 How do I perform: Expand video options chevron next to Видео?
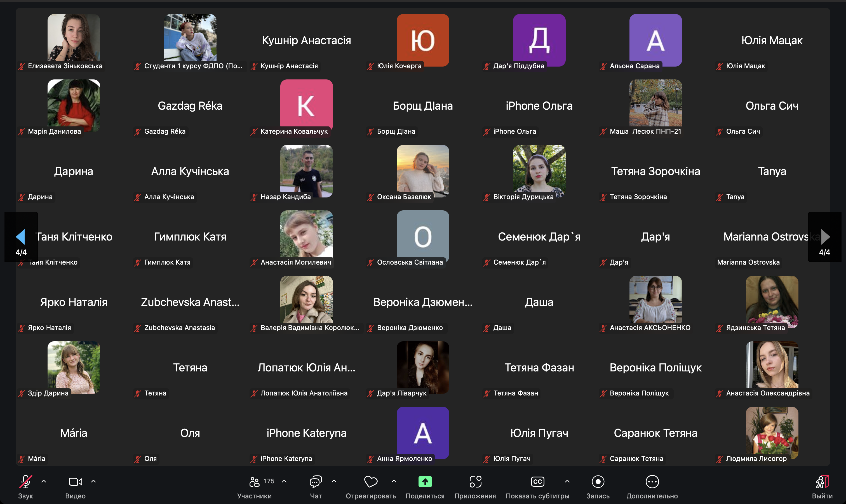[x=93, y=481]
